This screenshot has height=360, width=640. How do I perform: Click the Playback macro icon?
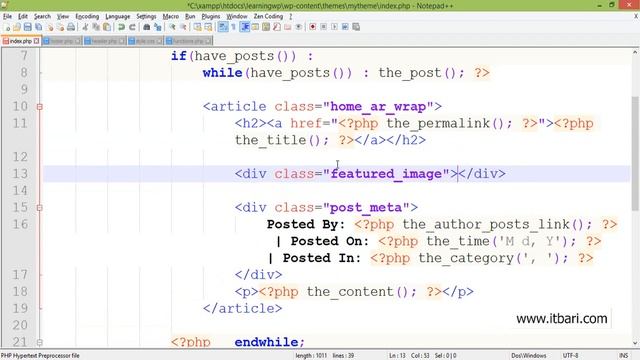(x=334, y=27)
